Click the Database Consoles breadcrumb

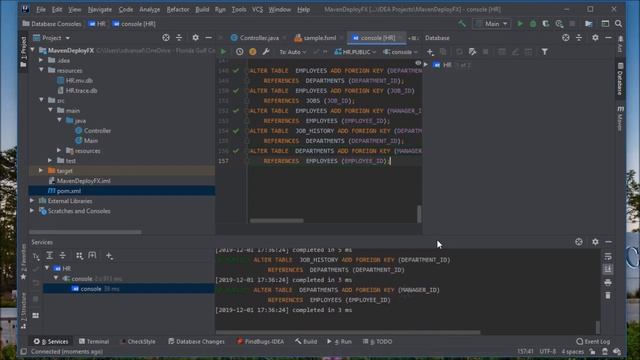[x=52, y=24]
